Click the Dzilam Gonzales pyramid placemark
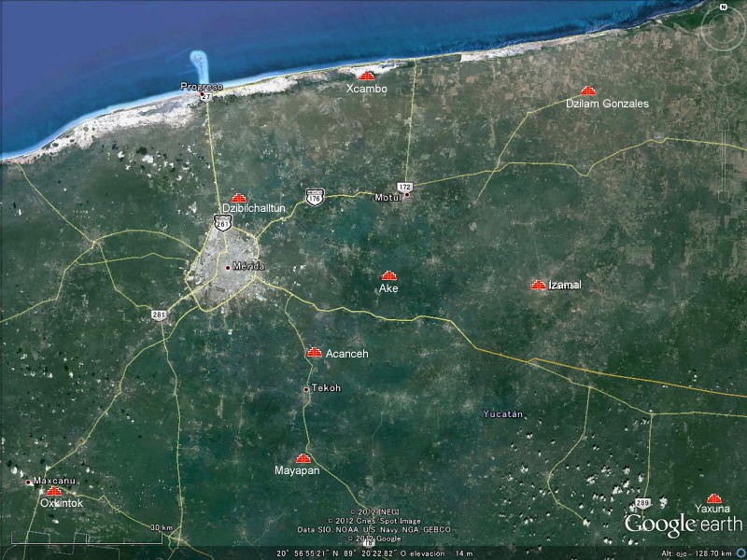 pos(588,91)
